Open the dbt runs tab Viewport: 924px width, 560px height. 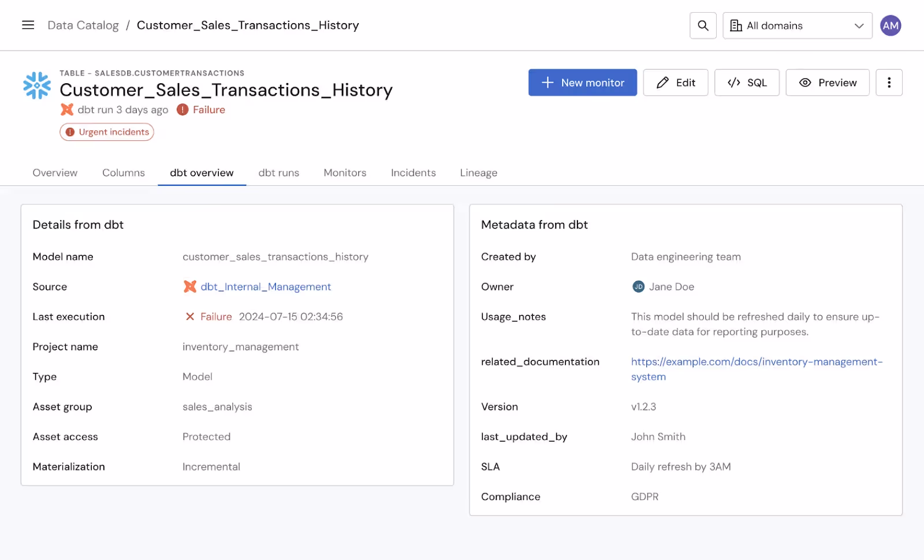[279, 173]
